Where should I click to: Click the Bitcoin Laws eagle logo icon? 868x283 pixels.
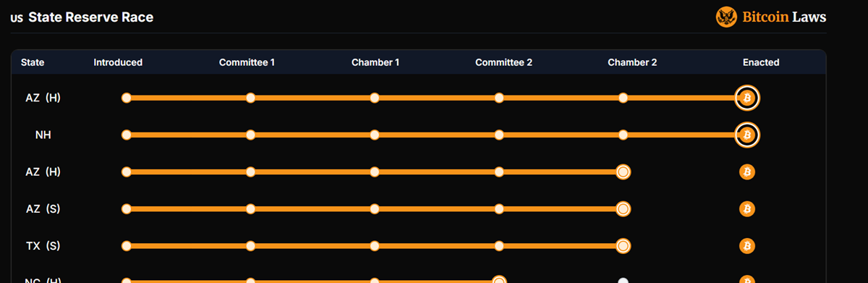coord(726,17)
